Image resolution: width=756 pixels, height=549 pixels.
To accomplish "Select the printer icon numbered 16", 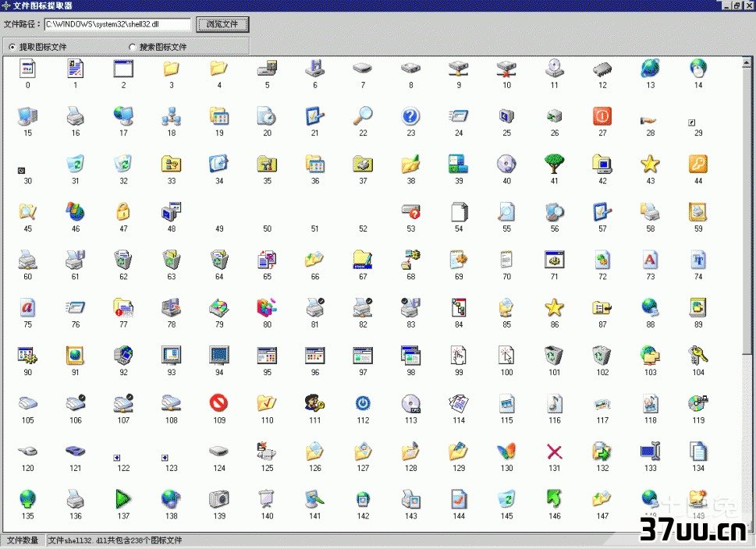I will [75, 116].
